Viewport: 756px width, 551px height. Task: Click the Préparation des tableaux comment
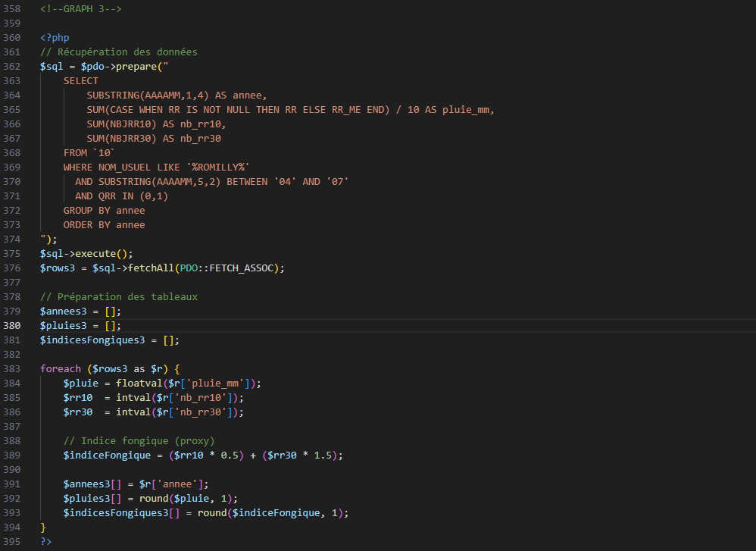[x=118, y=296]
